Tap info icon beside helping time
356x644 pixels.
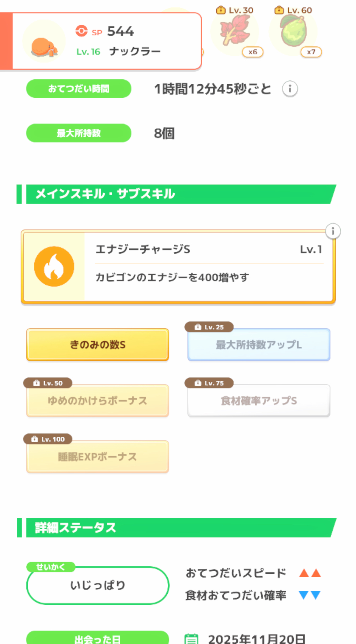click(290, 89)
